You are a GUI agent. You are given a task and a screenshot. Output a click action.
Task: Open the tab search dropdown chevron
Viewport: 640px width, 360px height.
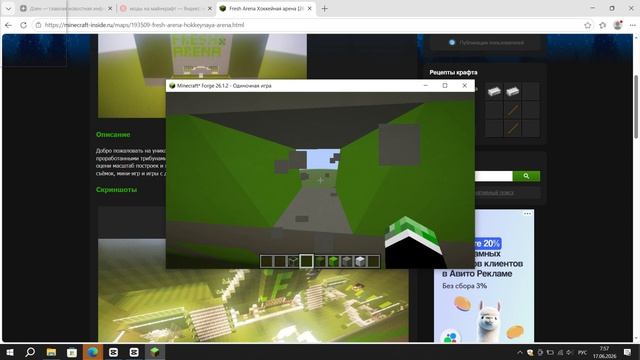tap(8, 9)
